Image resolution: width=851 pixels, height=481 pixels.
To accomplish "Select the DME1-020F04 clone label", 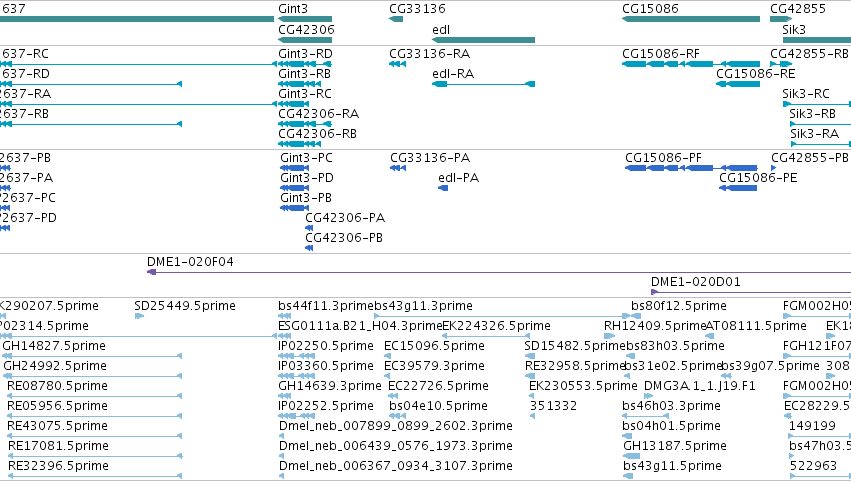I will [190, 262].
